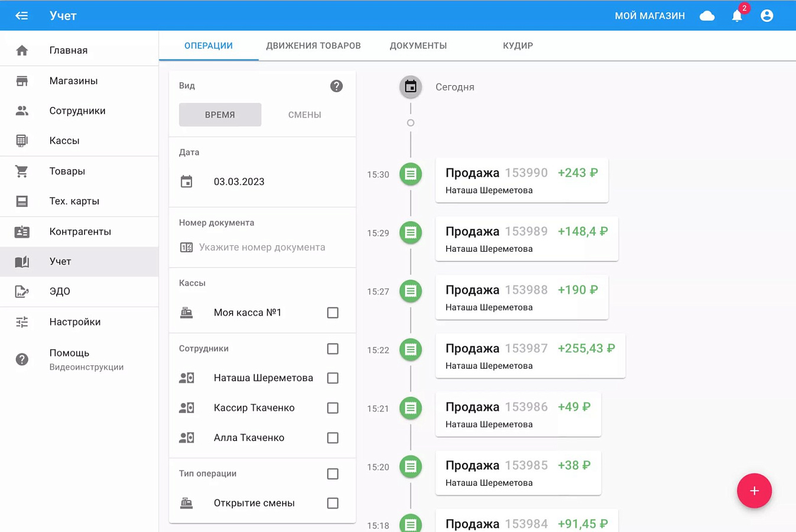Screen dimensions: 796x532
Task: Toggle the Сотрудники select-all checkbox
Action: (333, 349)
